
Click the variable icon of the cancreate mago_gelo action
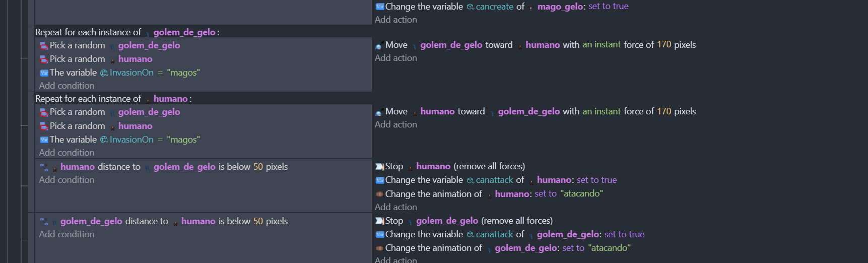(x=379, y=7)
